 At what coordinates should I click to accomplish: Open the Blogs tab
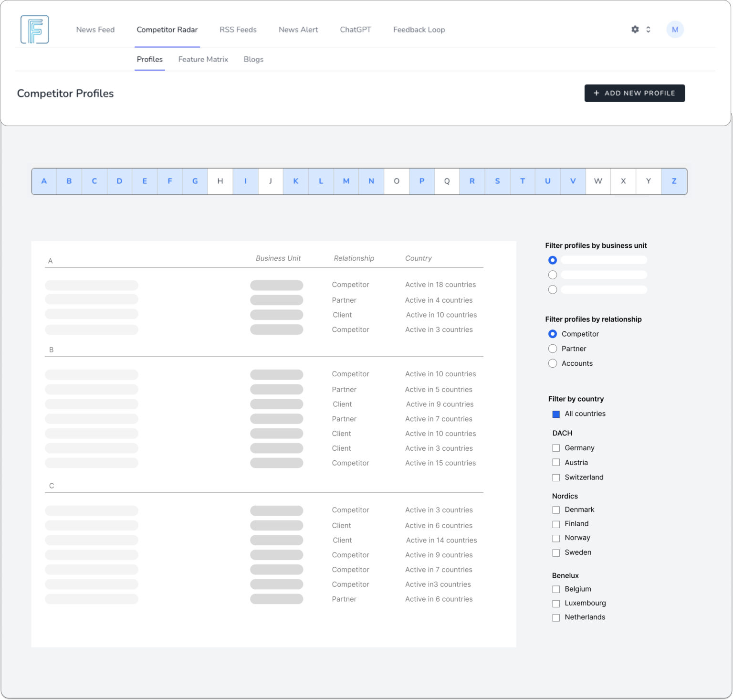tap(253, 59)
